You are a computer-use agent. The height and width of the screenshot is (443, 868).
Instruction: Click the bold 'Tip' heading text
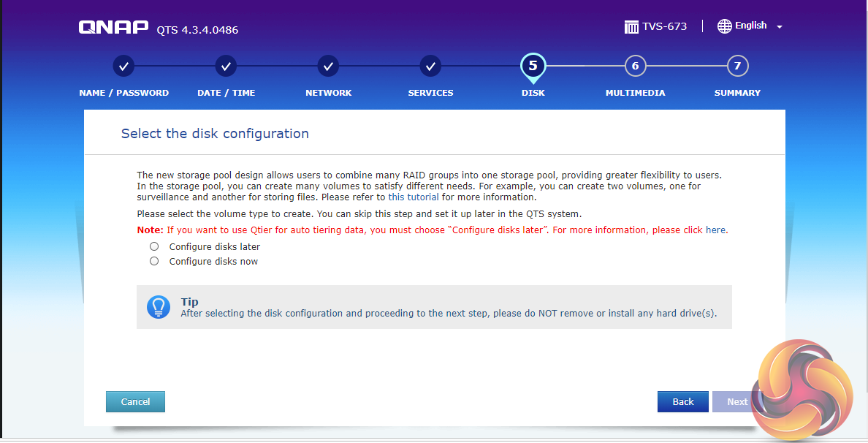189,302
